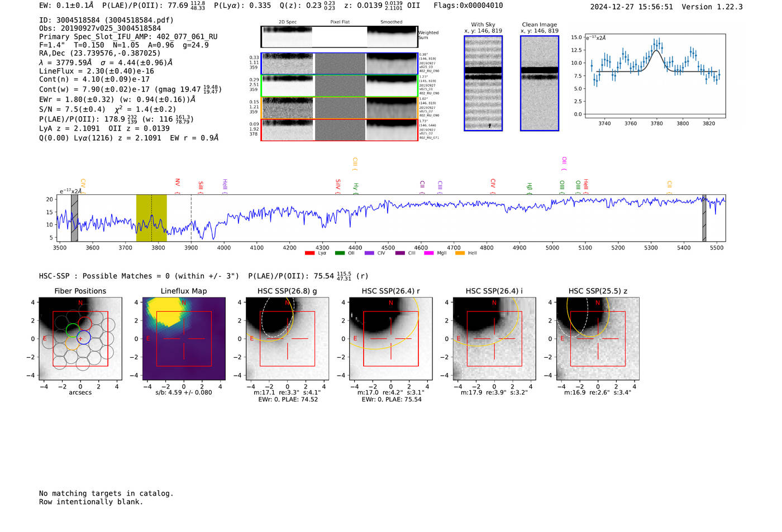Viewport: 782px width, 532px height.
Task: Open the HSC SSP(26.4) r image
Action: click(391, 339)
